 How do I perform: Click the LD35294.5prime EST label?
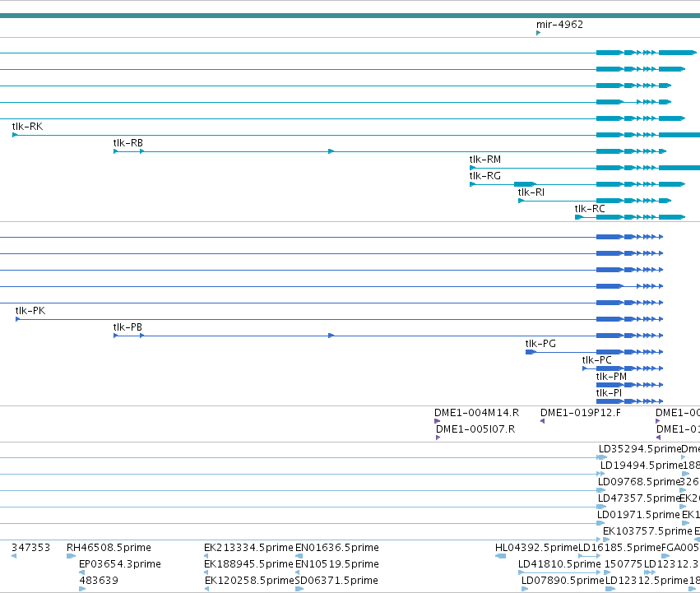coord(639,449)
